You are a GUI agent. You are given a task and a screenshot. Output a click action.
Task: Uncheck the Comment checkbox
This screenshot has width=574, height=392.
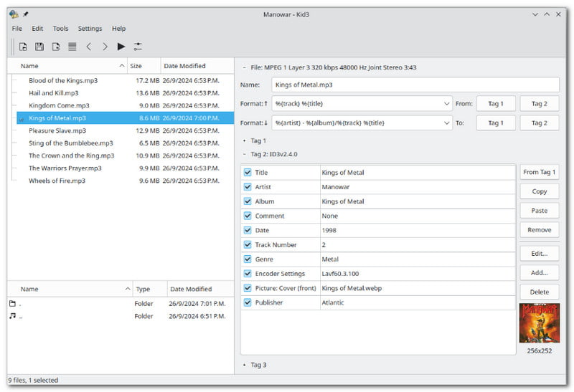[248, 216]
